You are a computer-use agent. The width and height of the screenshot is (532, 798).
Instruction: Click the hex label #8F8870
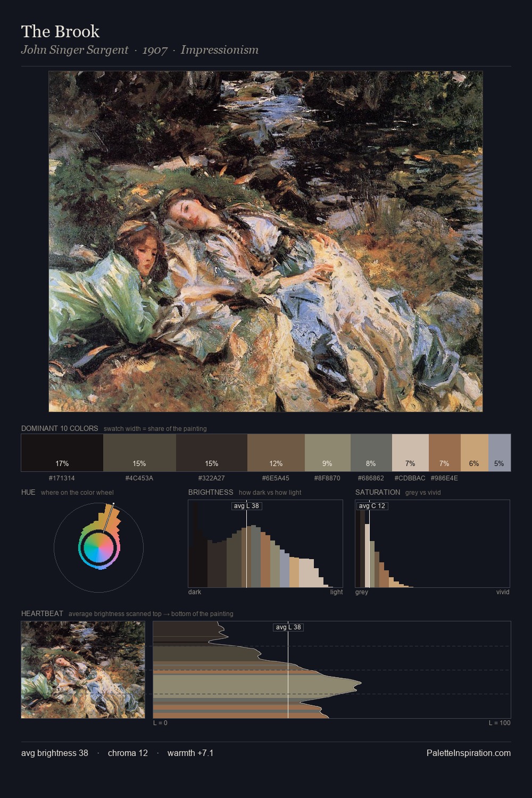click(327, 478)
